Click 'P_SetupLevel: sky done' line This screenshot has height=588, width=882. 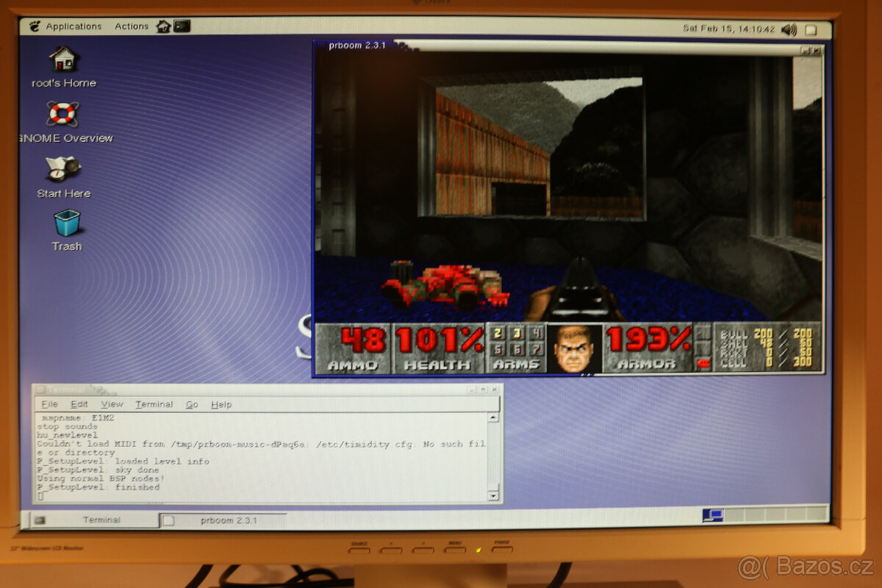click(x=98, y=470)
